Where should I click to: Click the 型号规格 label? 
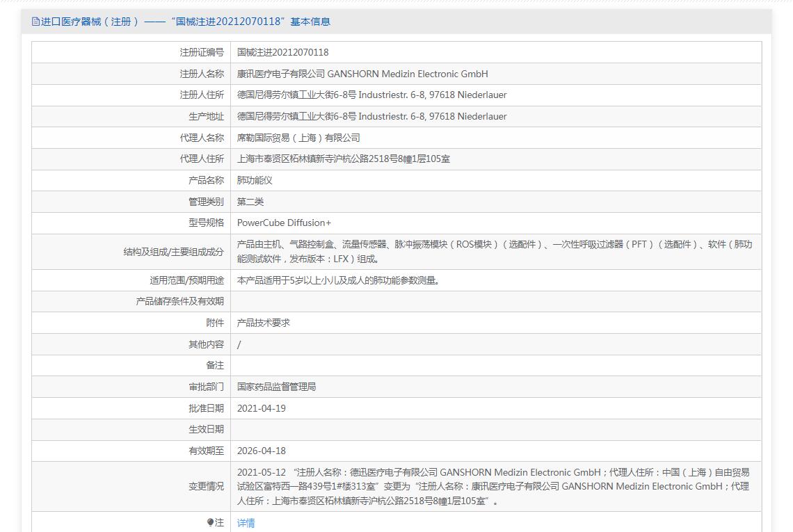(x=207, y=223)
